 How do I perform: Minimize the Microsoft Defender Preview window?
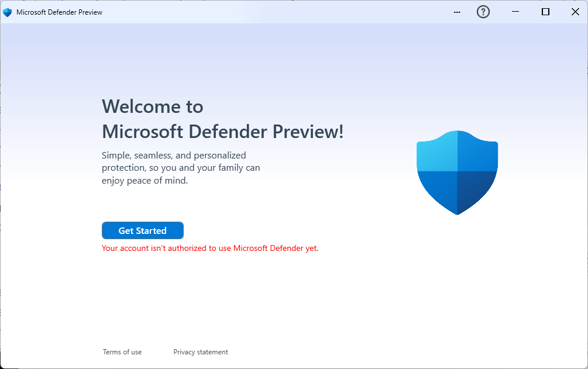[x=515, y=12]
